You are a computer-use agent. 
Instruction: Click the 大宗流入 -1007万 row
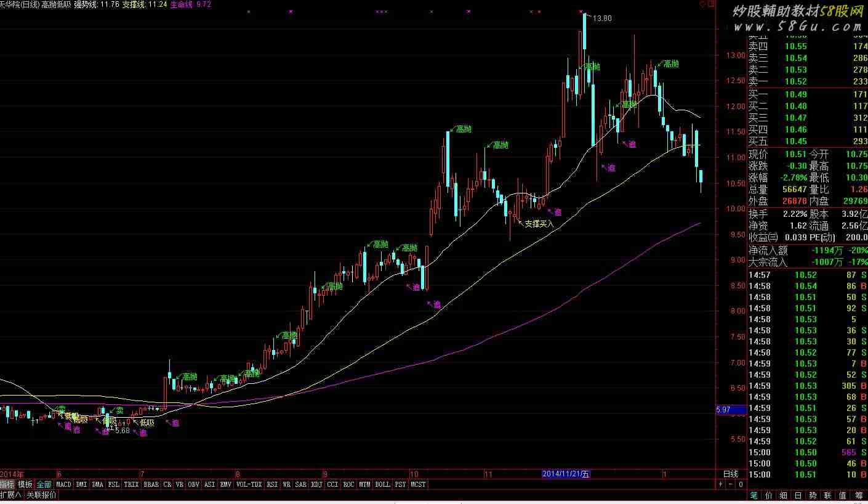point(808,262)
